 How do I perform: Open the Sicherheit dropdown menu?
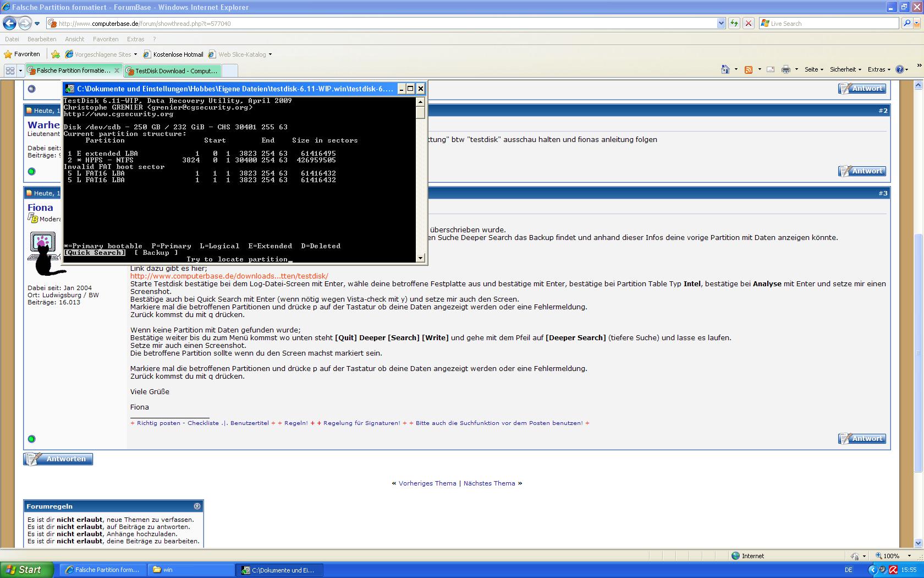click(845, 69)
